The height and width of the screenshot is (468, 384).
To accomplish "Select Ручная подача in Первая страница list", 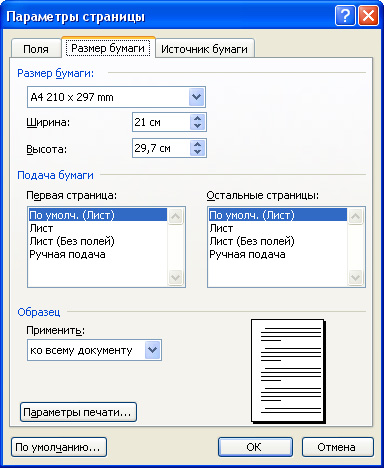I will coord(98,254).
